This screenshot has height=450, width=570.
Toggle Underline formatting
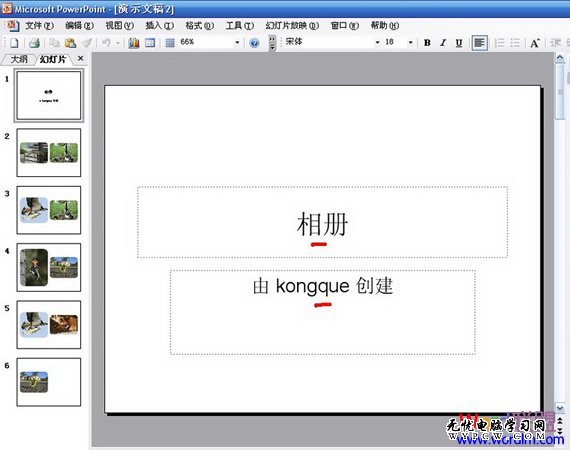click(x=459, y=43)
